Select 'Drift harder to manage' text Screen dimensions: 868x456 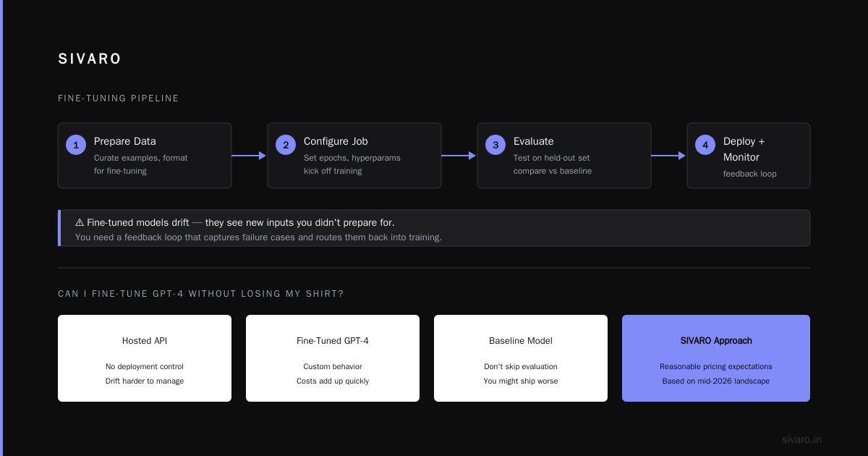coord(145,381)
